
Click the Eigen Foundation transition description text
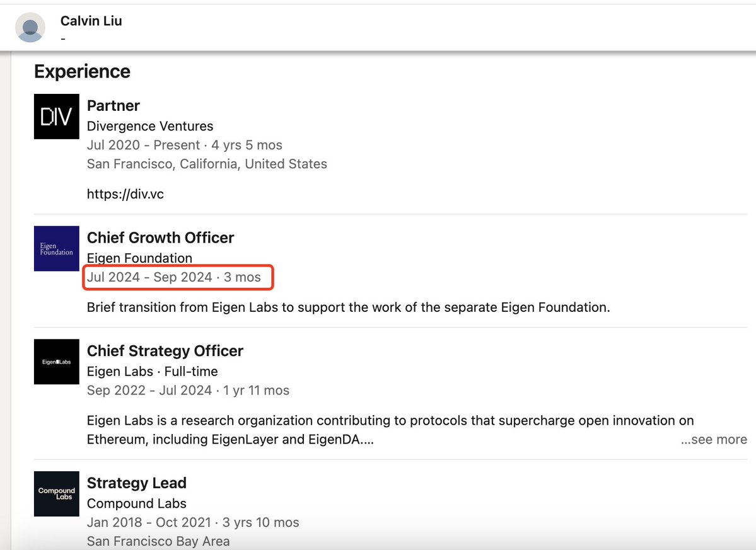[x=348, y=308]
